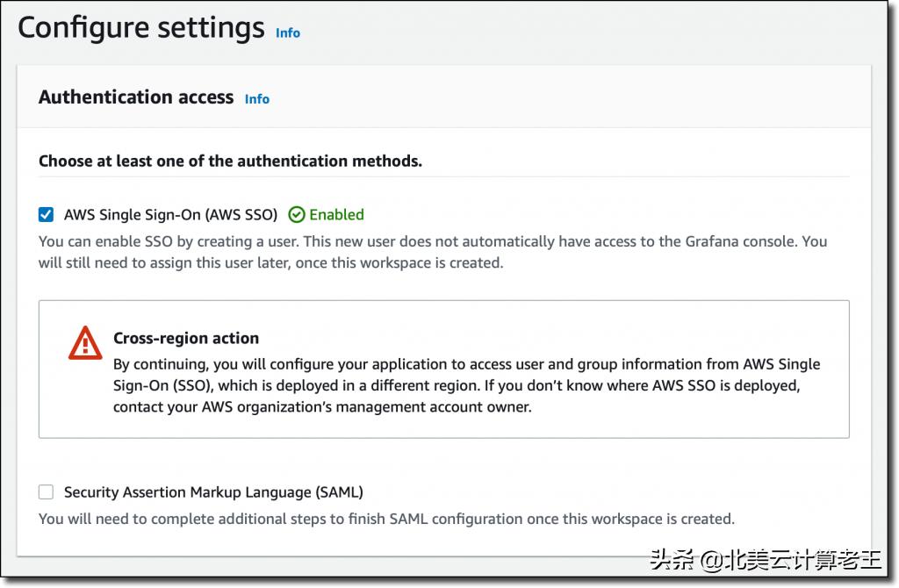Image resolution: width=899 pixels, height=588 pixels.
Task: Click empty space inside the Cross-region alert box
Action: (702, 421)
